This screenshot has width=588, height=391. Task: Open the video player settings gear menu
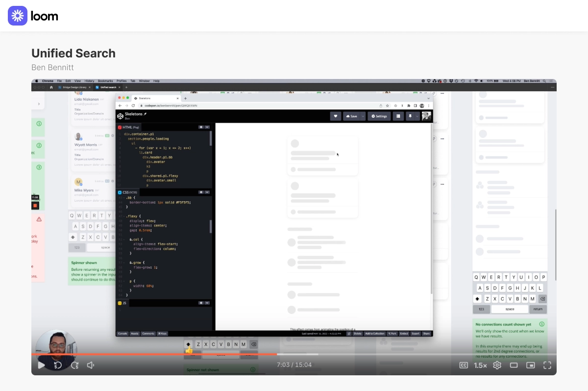[497, 365]
